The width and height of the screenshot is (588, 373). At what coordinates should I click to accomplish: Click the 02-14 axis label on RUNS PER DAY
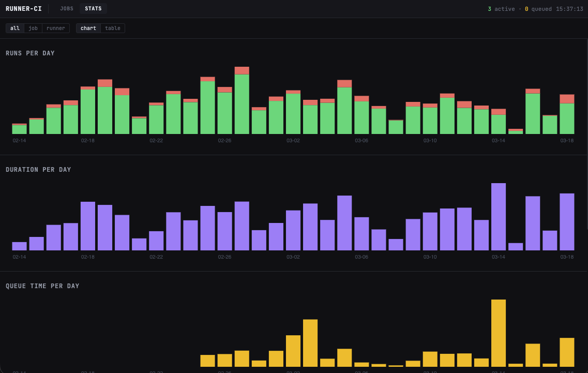click(19, 140)
